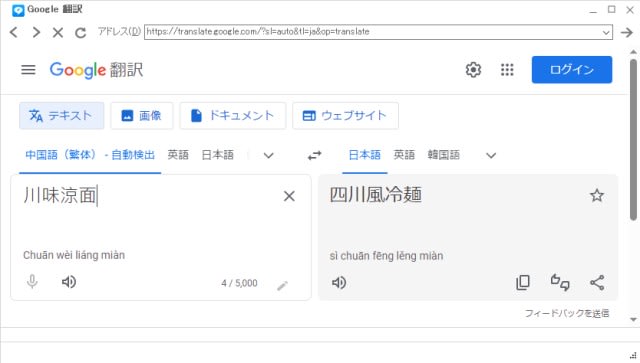Choose 英語 as source language
Screen dimensions: 640x363
tap(178, 155)
